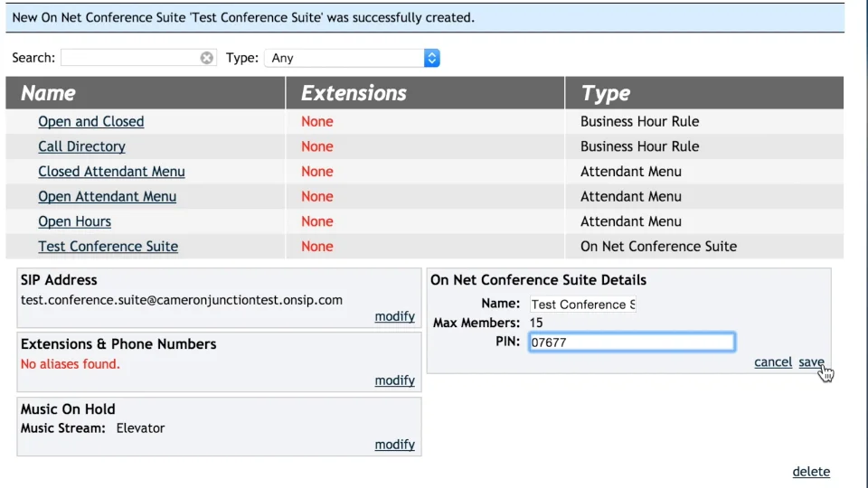Save the conference suite details
868x488 pixels.
click(x=810, y=362)
